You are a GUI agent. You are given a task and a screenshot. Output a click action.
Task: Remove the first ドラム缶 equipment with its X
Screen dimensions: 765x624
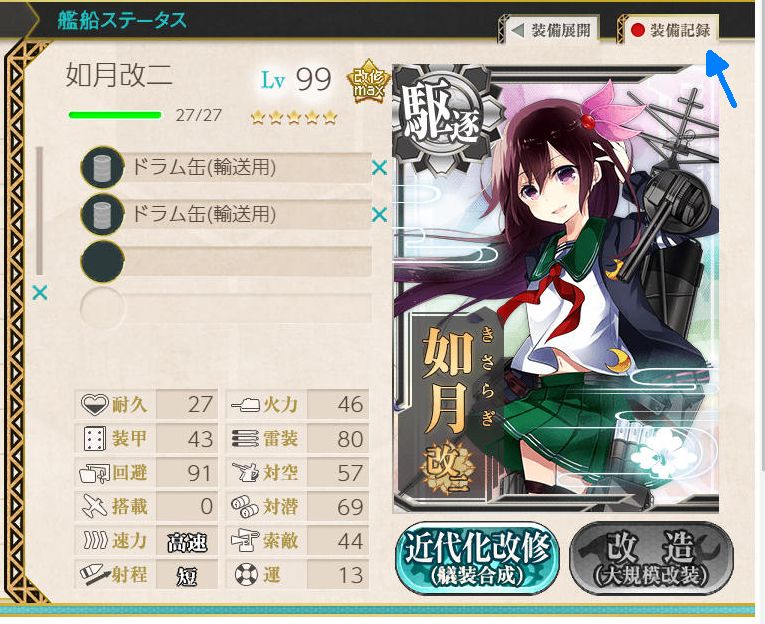click(379, 168)
